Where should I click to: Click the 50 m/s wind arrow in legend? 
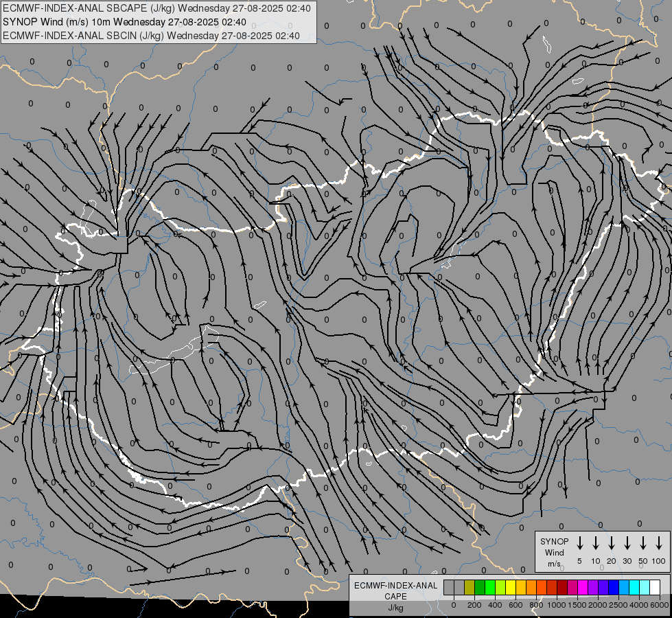[643, 542]
